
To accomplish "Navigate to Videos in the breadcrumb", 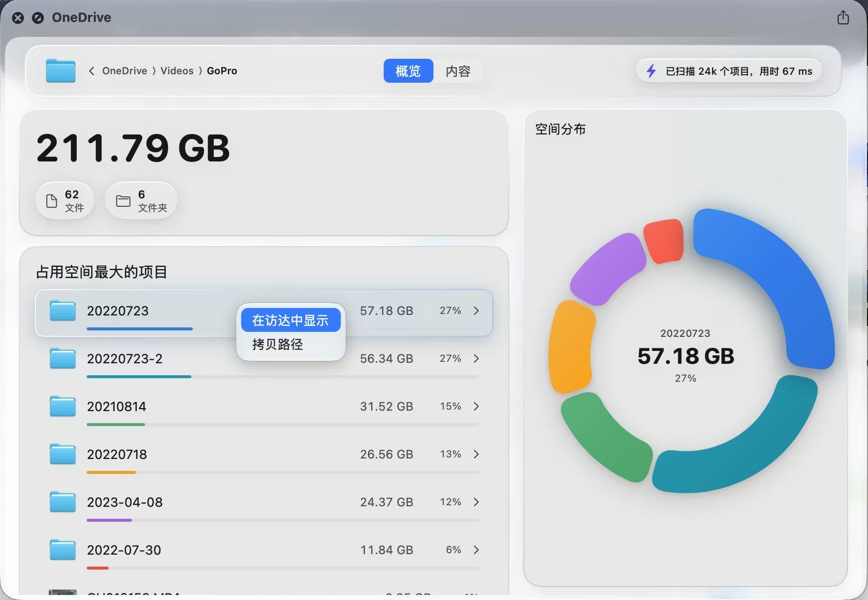I will [177, 71].
